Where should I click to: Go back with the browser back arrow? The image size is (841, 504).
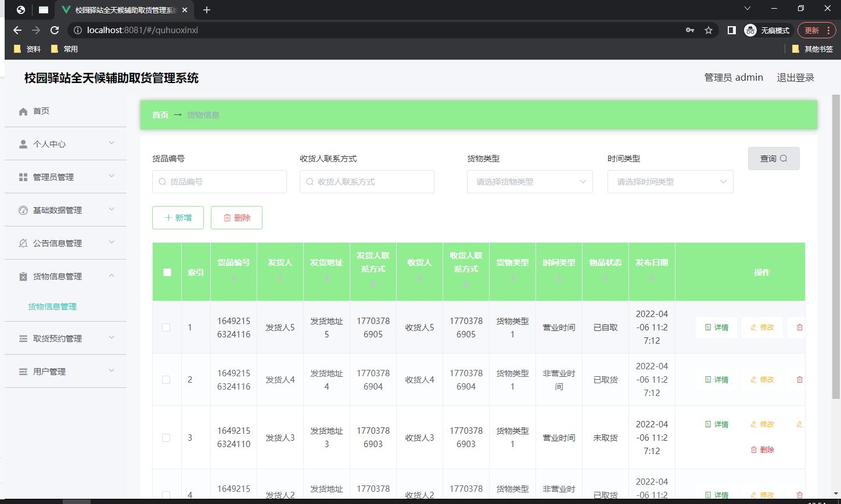point(17,30)
